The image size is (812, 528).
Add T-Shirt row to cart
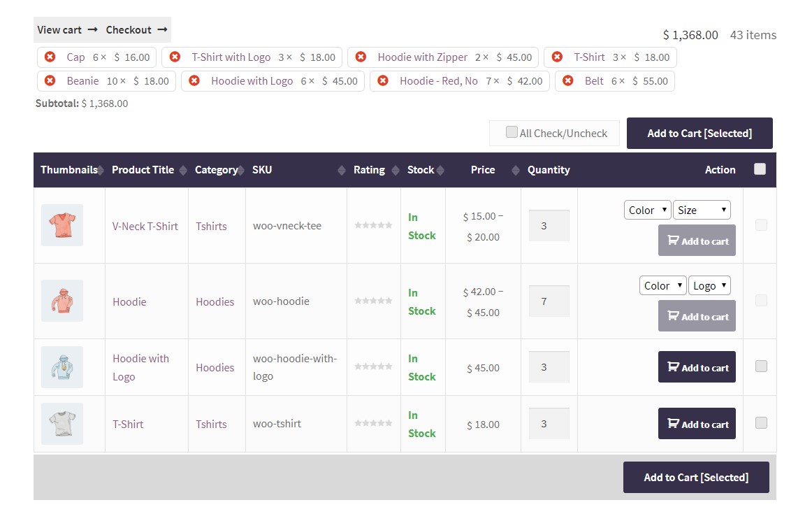point(697,424)
